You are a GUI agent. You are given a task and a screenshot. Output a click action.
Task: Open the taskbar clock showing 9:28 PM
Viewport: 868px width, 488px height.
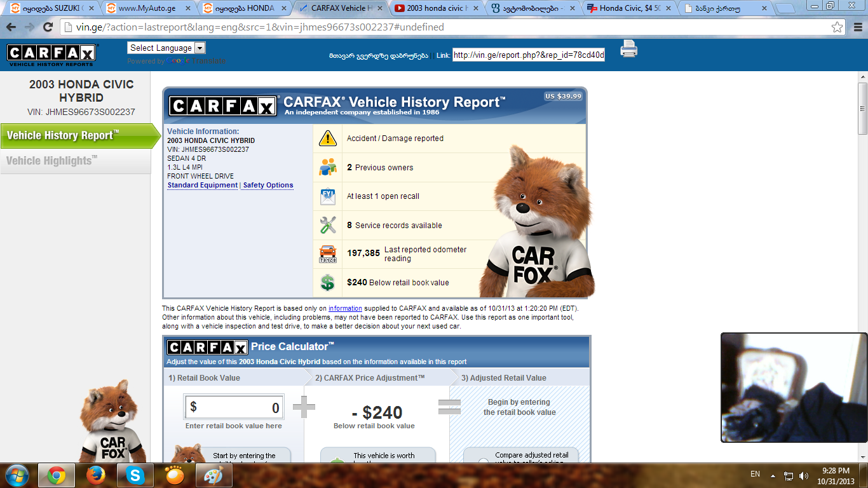(836, 475)
